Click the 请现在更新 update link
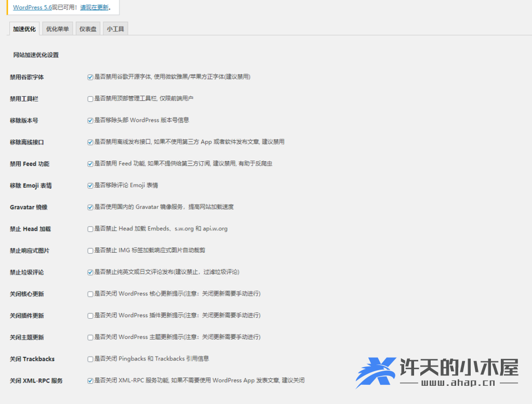 coord(94,7)
